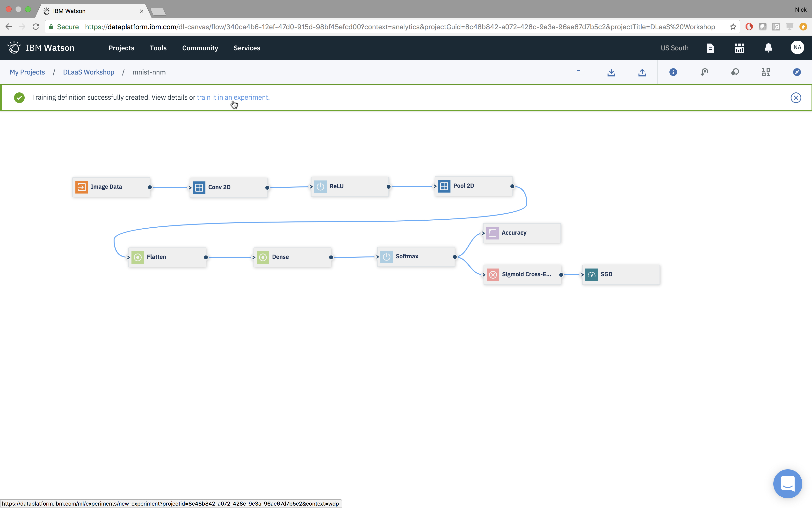Click the arrange nodes layout icon
The height and width of the screenshot is (508, 812).
(x=766, y=72)
